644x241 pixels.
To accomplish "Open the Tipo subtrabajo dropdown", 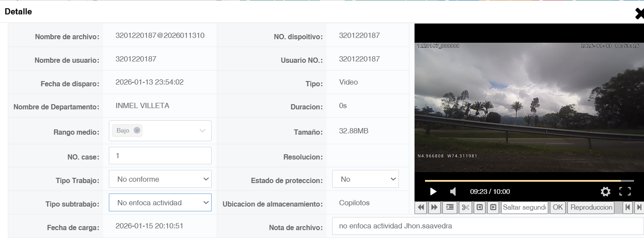I will (x=160, y=203).
